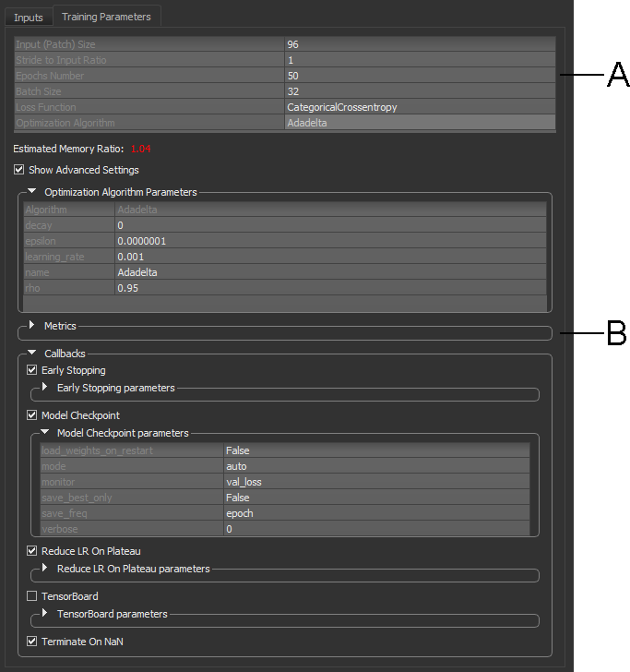Enable the TensorBoard checkbox
This screenshot has height=672, width=630.
(x=32, y=596)
